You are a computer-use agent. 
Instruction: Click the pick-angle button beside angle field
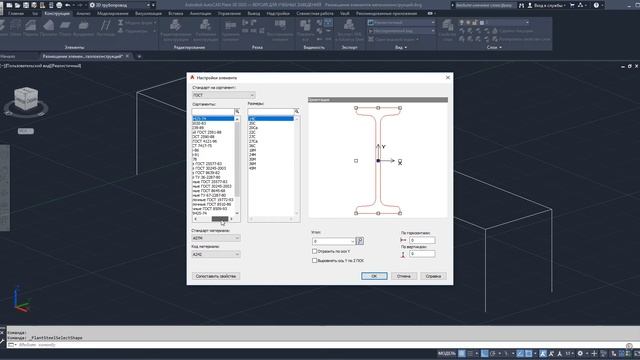360,241
